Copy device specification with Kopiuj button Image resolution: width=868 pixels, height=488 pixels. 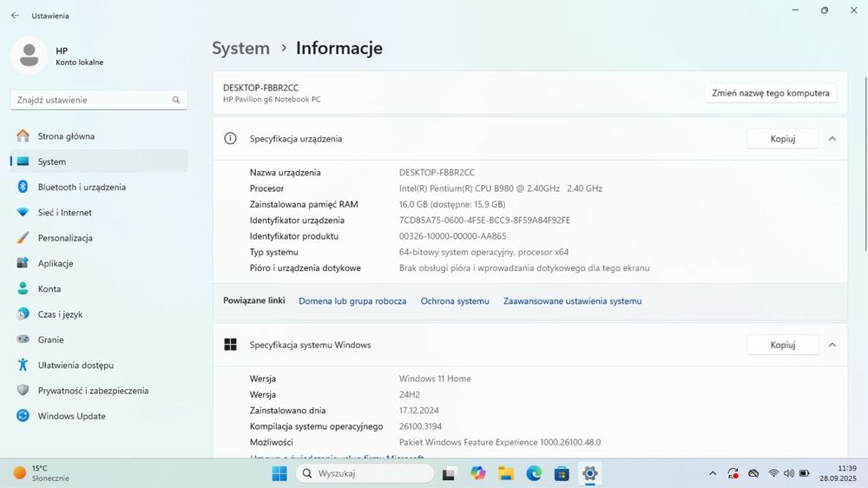pos(783,138)
